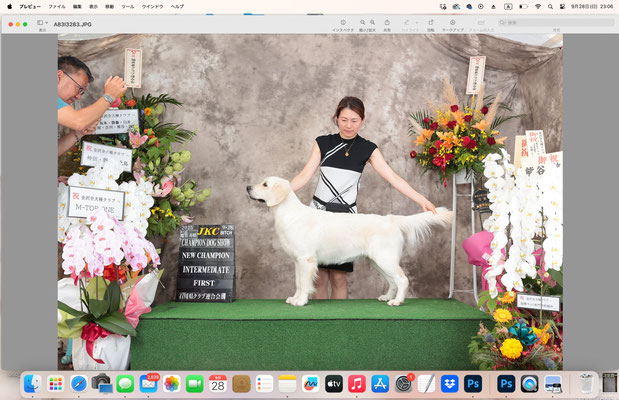Image resolution: width=619 pixels, height=400 pixels.
Task: Open Mail from the Dock
Action: click(x=148, y=384)
